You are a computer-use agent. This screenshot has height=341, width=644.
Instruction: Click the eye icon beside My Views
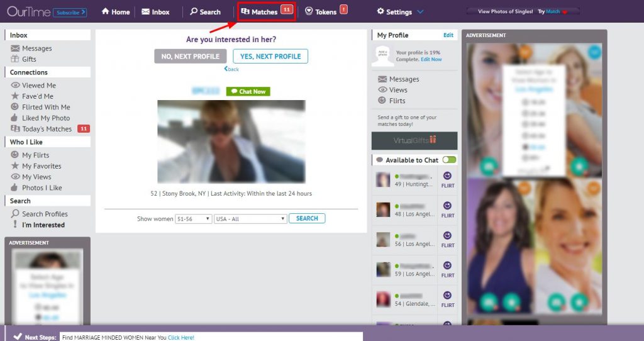(x=15, y=176)
